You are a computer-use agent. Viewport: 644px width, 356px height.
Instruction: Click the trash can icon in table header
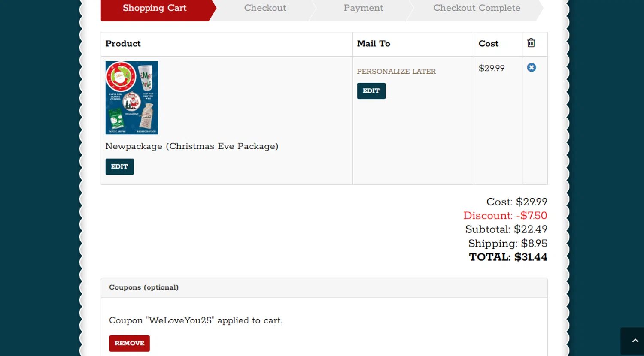(531, 43)
